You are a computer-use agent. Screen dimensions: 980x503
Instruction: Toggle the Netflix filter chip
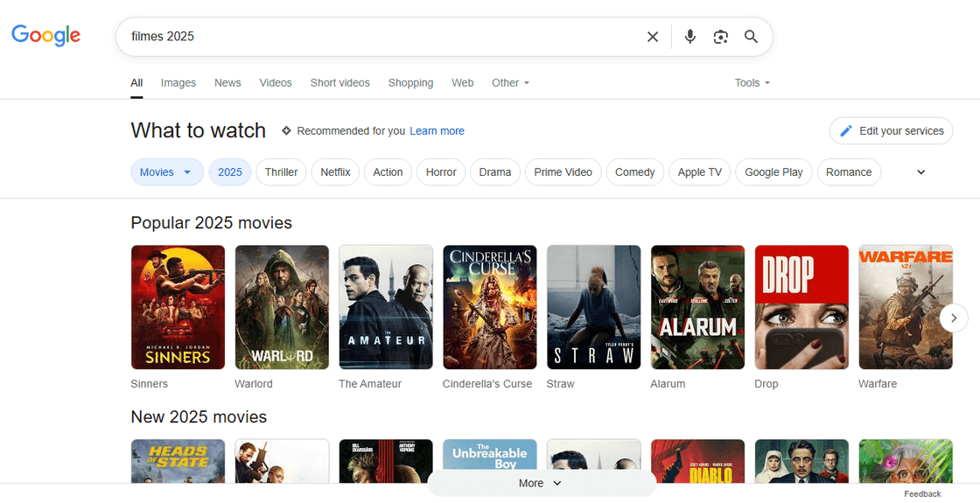click(x=336, y=171)
